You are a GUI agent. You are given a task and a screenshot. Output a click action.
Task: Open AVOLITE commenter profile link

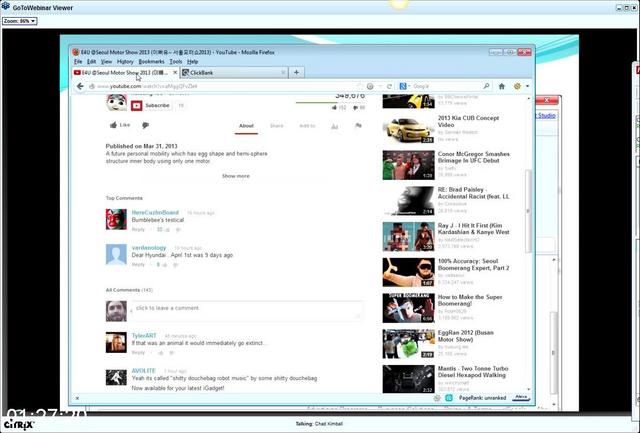(144, 371)
